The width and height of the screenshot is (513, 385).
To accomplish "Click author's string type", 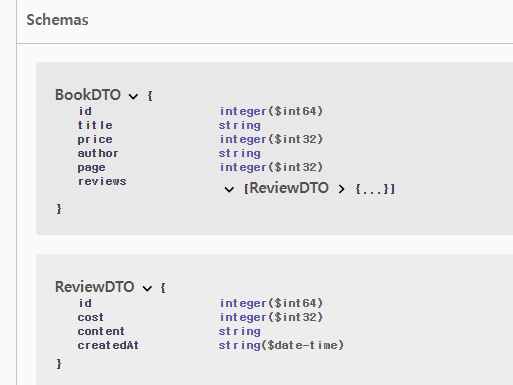I will point(240,154).
